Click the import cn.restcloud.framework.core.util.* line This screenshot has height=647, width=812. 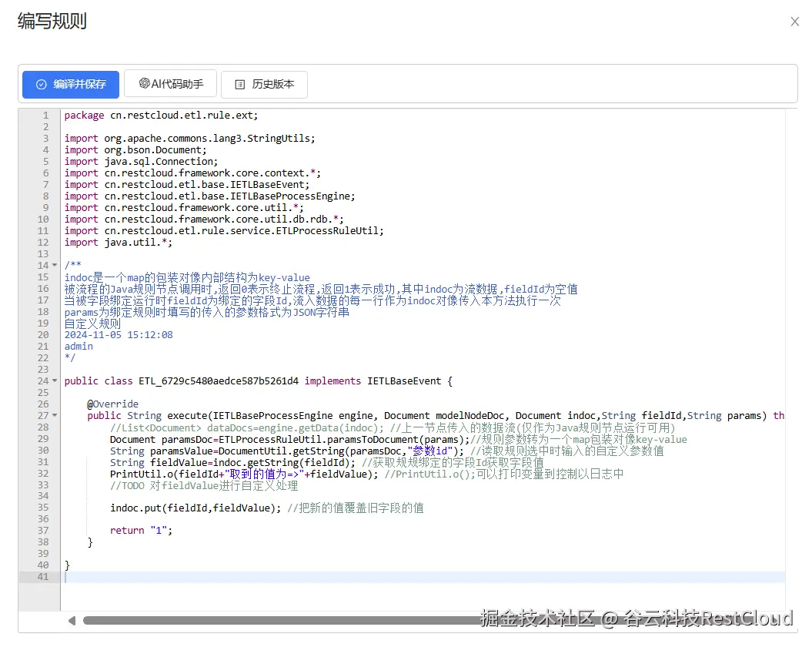(184, 207)
